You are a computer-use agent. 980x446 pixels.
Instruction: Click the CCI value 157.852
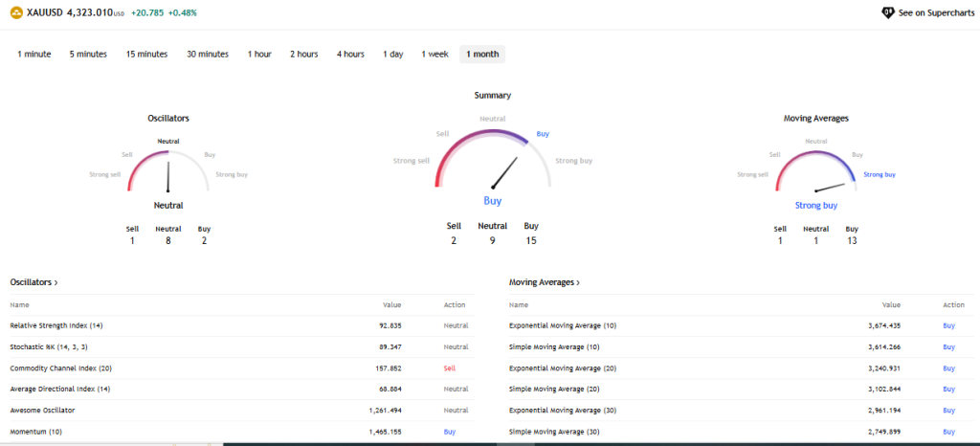tap(388, 368)
